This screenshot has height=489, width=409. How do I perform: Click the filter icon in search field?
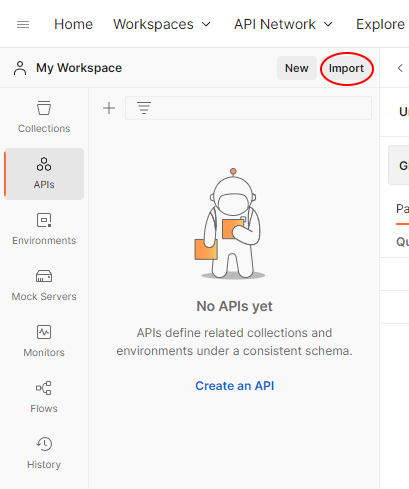(144, 108)
